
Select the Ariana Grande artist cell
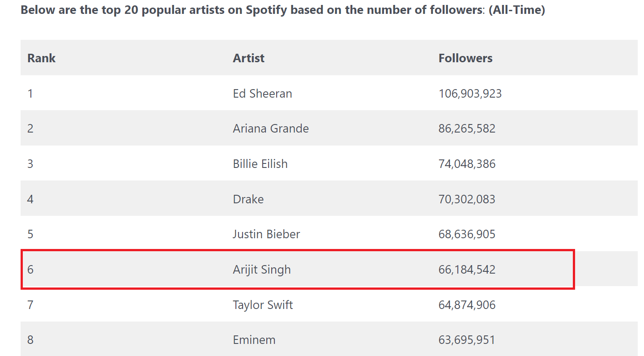pos(271,129)
